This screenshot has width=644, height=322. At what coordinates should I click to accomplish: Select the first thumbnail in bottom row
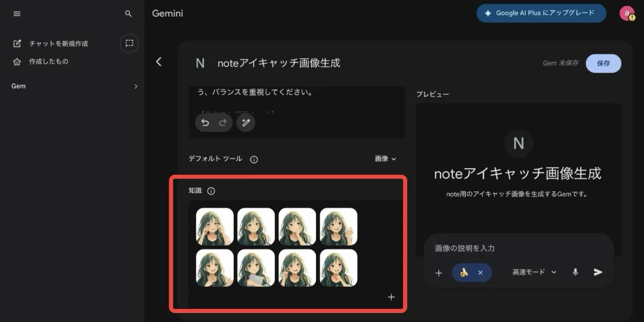[x=215, y=268]
